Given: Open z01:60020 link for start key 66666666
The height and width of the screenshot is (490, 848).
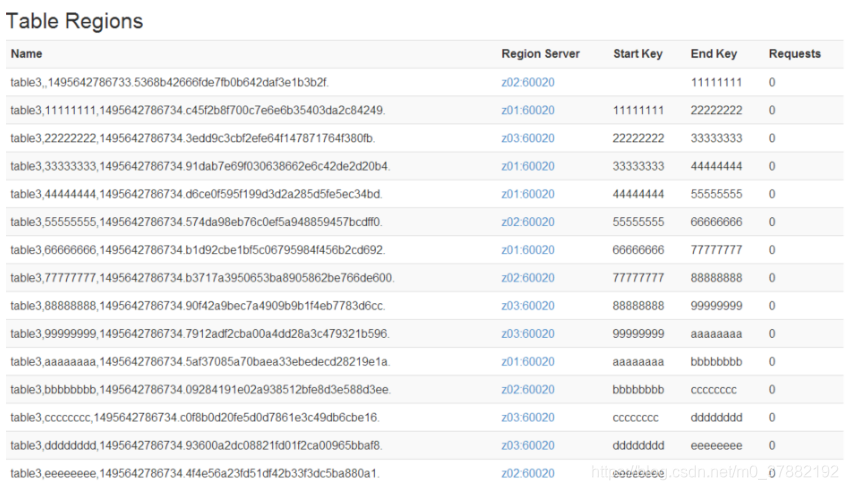Looking at the screenshot, I should click(528, 250).
